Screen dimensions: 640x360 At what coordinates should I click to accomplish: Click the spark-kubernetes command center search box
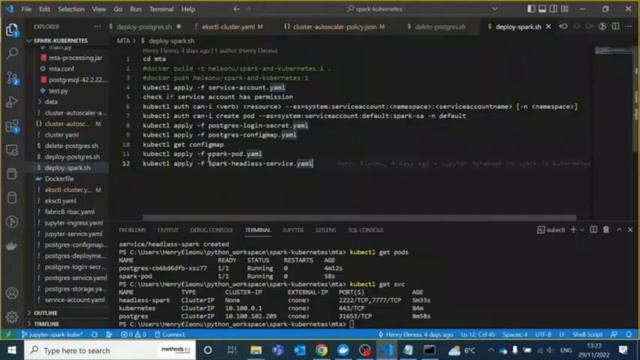421,9
